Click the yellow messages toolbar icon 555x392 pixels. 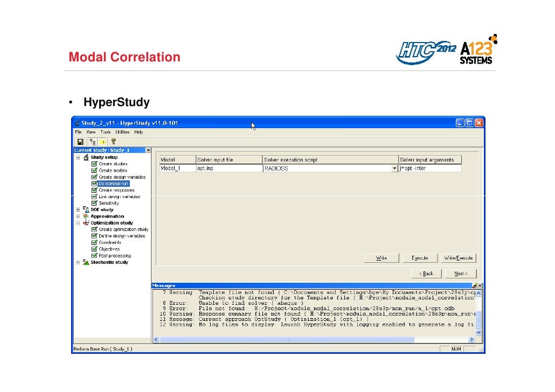pos(102,142)
